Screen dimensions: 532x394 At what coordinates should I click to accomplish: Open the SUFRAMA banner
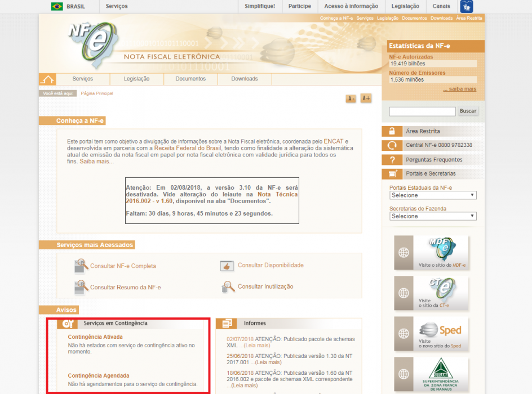click(x=431, y=374)
